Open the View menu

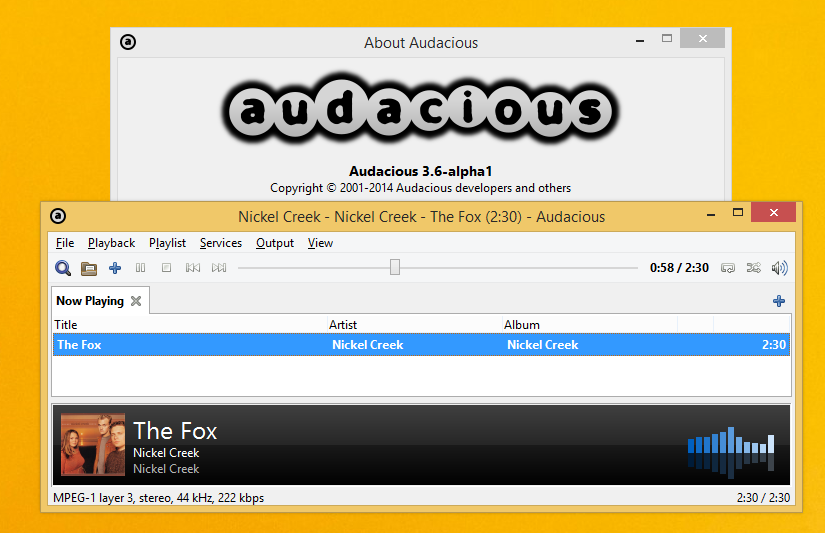pyautogui.click(x=320, y=243)
